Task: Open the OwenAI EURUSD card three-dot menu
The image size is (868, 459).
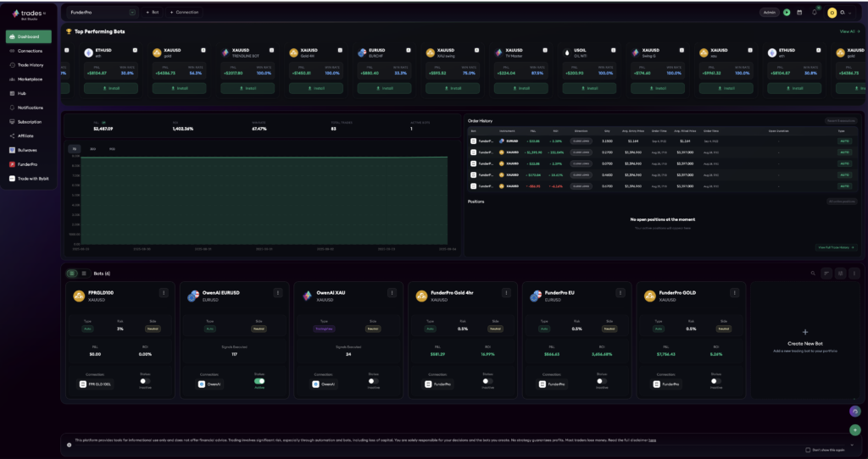Action: click(x=278, y=292)
